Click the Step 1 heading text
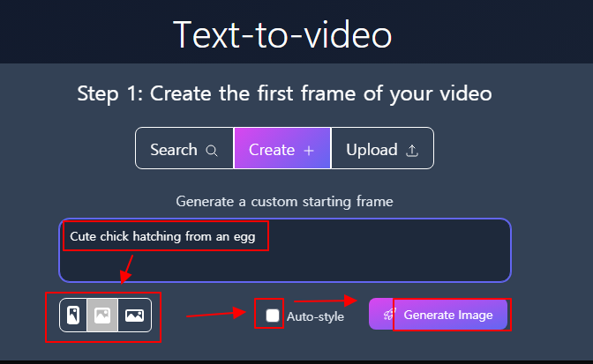The image size is (593, 364). (x=284, y=93)
